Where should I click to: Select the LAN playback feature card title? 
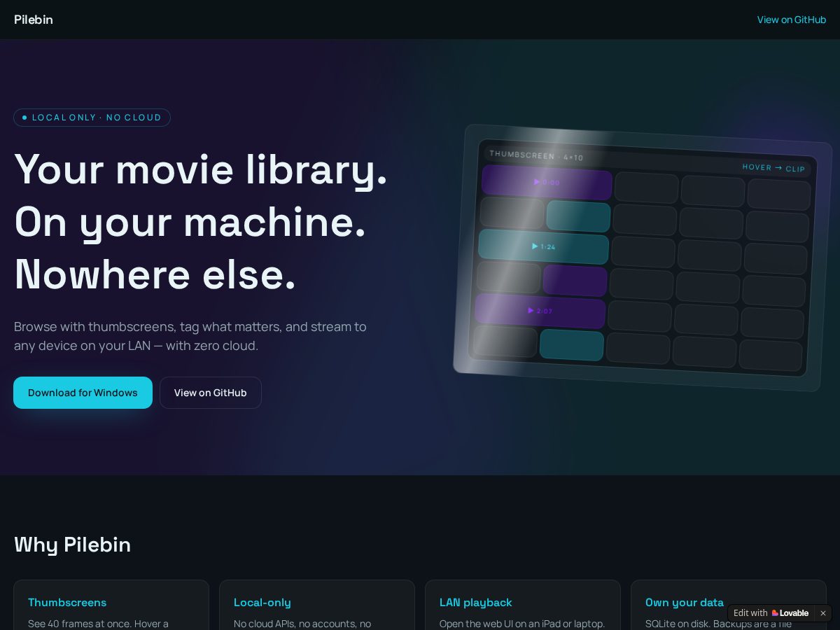[476, 603]
